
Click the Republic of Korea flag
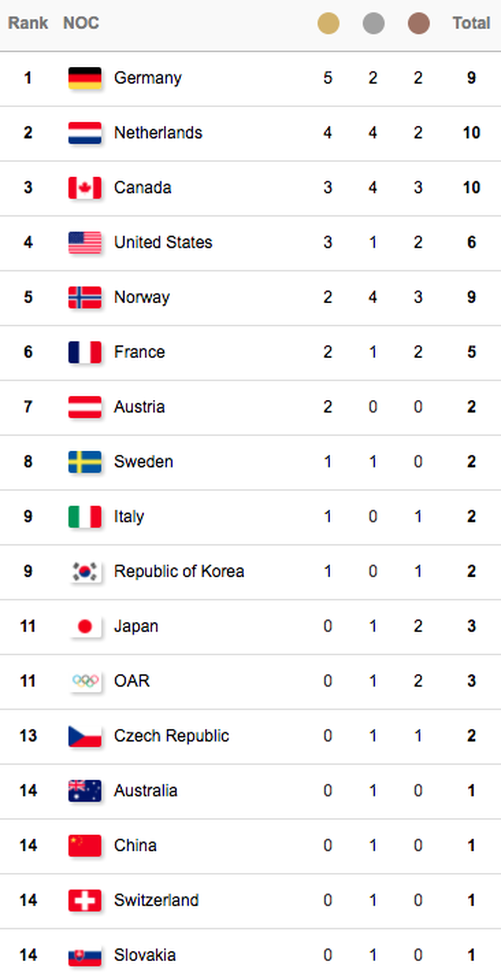click(85, 571)
